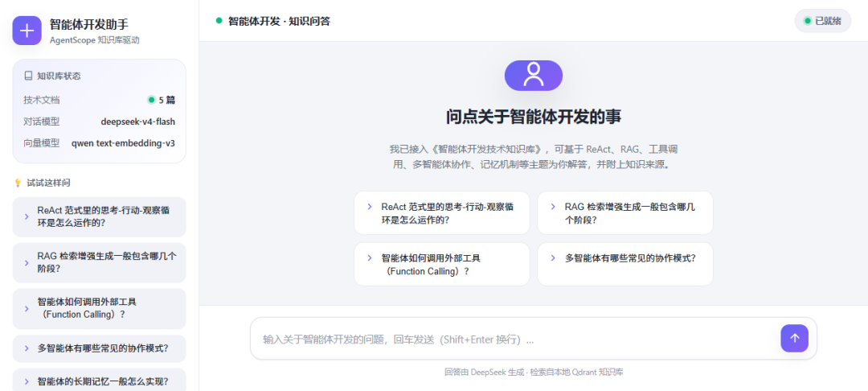This screenshot has width=868, height=391.
Task: Select sidebar suggestion RAG 检索增强生成
Action: pos(99,262)
